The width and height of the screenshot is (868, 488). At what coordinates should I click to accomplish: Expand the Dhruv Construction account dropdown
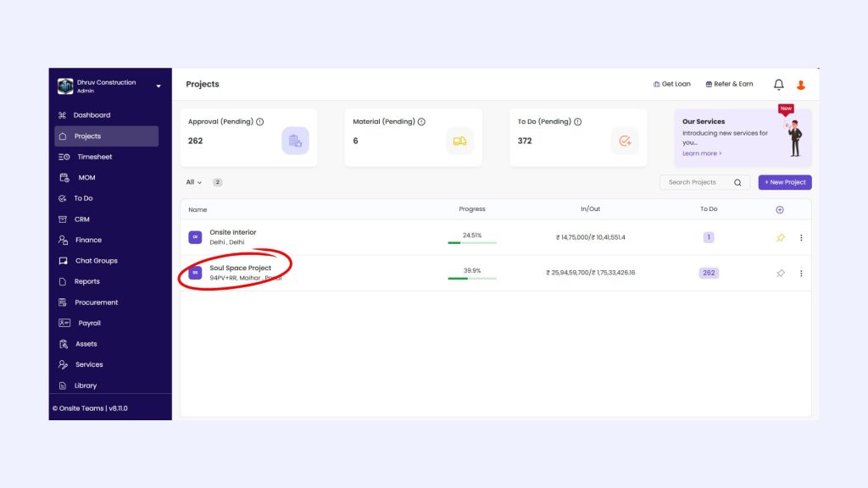(x=159, y=86)
